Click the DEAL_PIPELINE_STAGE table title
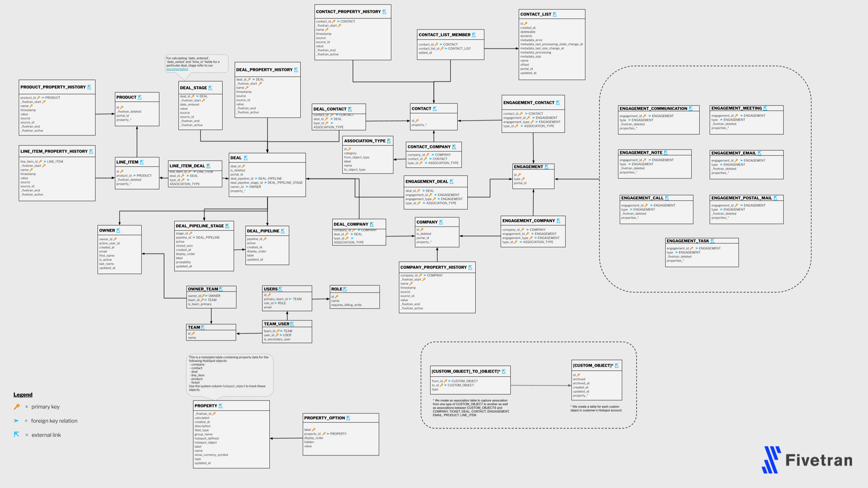Image resolution: width=868 pixels, height=488 pixels. point(200,226)
